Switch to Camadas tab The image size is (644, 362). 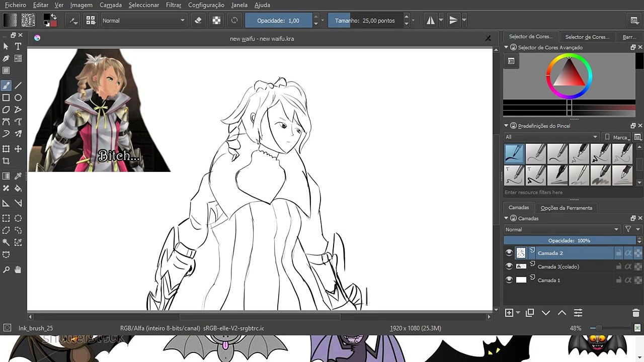click(519, 208)
